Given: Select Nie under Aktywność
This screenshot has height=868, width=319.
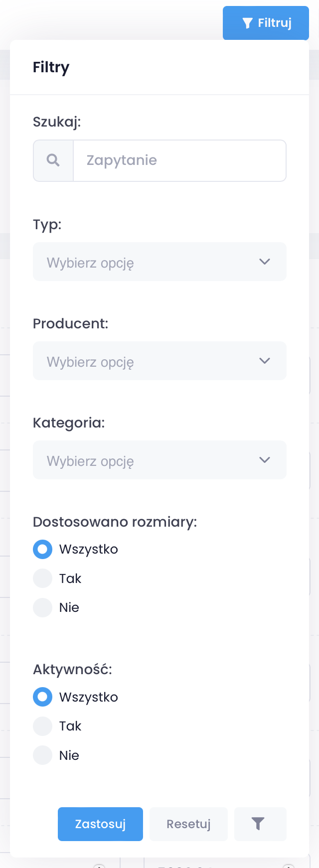Looking at the screenshot, I should [43, 755].
